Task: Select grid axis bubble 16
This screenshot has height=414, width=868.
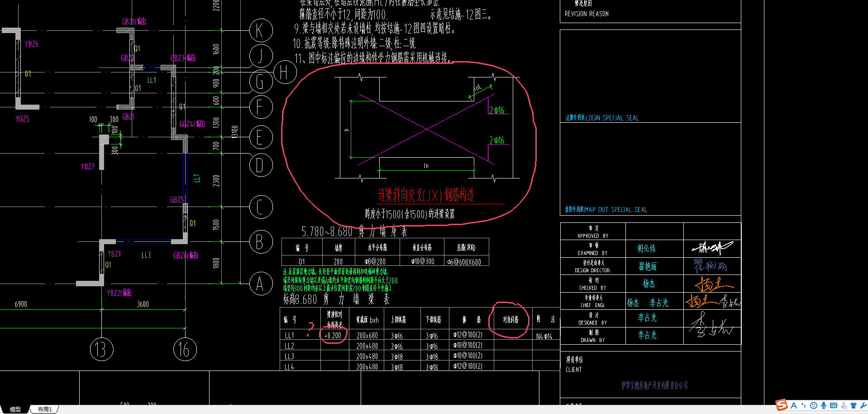Action: [185, 349]
